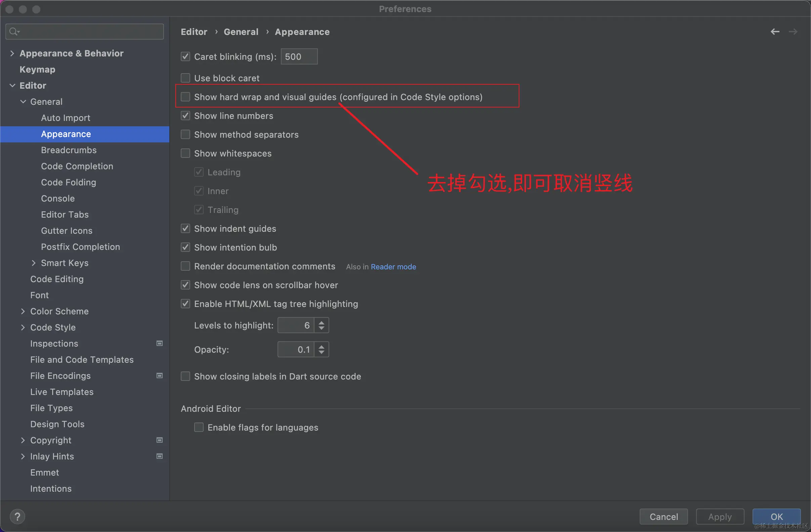Viewport: 811px width, 532px height.
Task: Uncheck Show line numbers
Action: (x=185, y=116)
